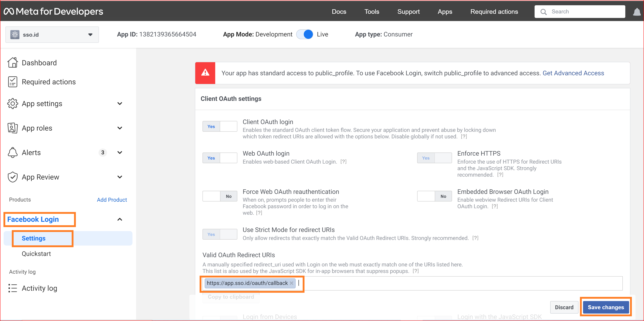Expand App settings chevron
This screenshot has width=644, height=321.
pyautogui.click(x=120, y=103)
